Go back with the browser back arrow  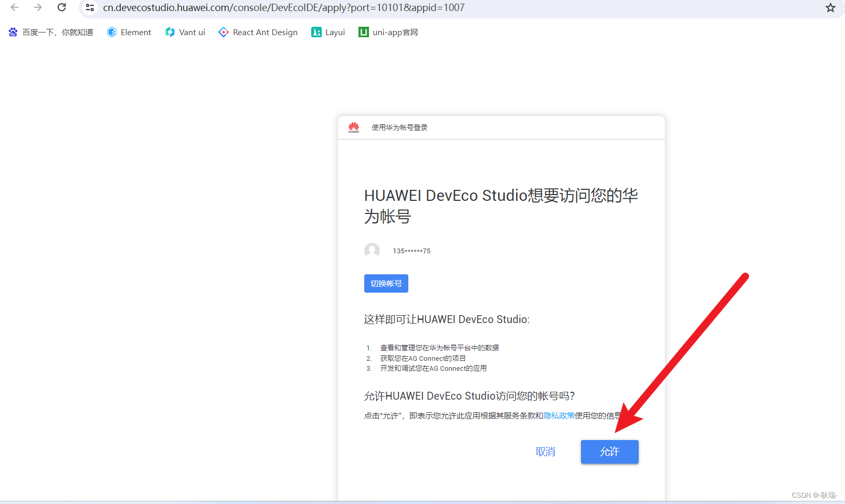(15, 7)
